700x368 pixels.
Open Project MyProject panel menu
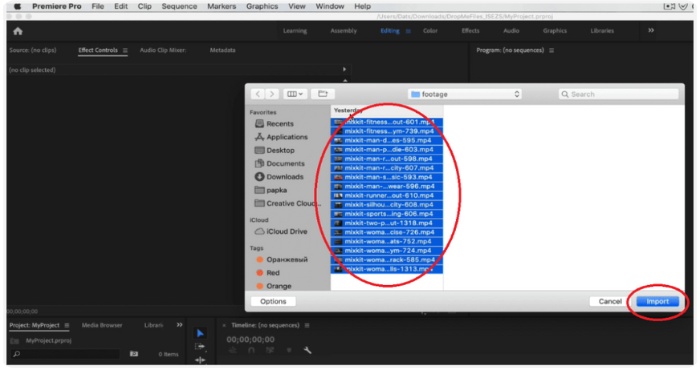67,325
